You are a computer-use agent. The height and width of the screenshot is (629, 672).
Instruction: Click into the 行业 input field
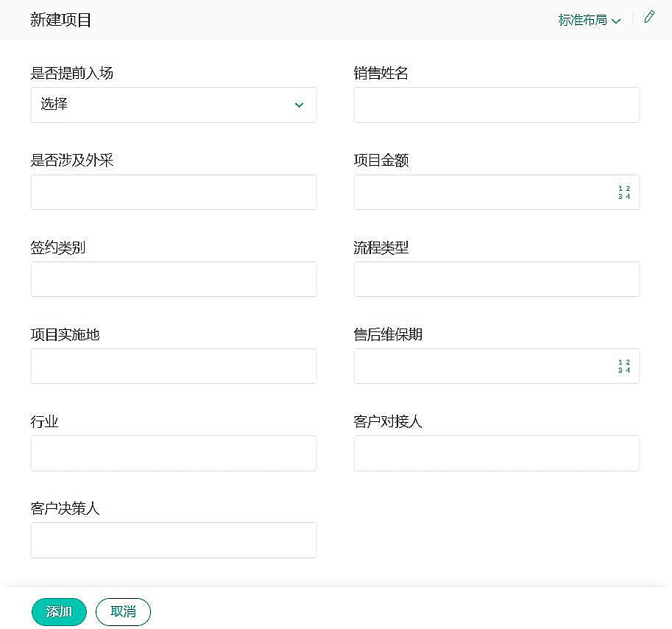click(x=173, y=453)
